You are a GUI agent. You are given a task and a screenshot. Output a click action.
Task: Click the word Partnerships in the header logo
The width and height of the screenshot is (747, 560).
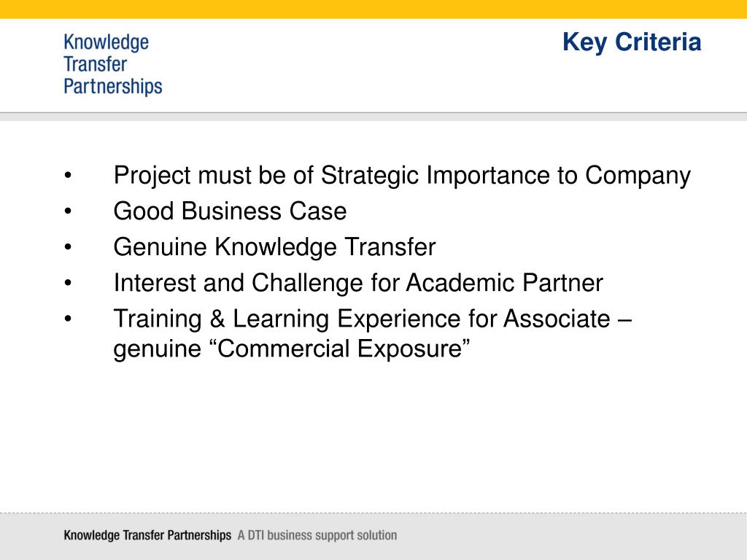tap(113, 87)
